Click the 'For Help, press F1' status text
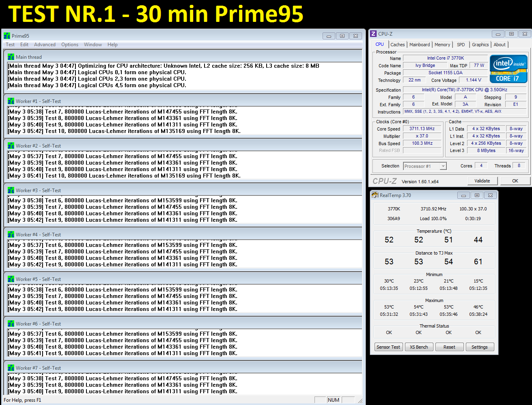Image resolution: width=532 pixels, height=405 pixels. [x=22, y=400]
